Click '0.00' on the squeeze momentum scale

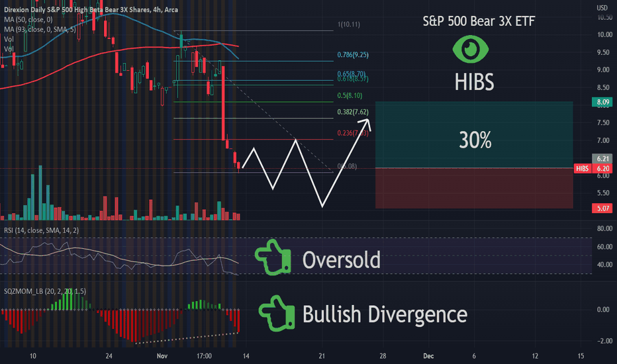click(603, 310)
